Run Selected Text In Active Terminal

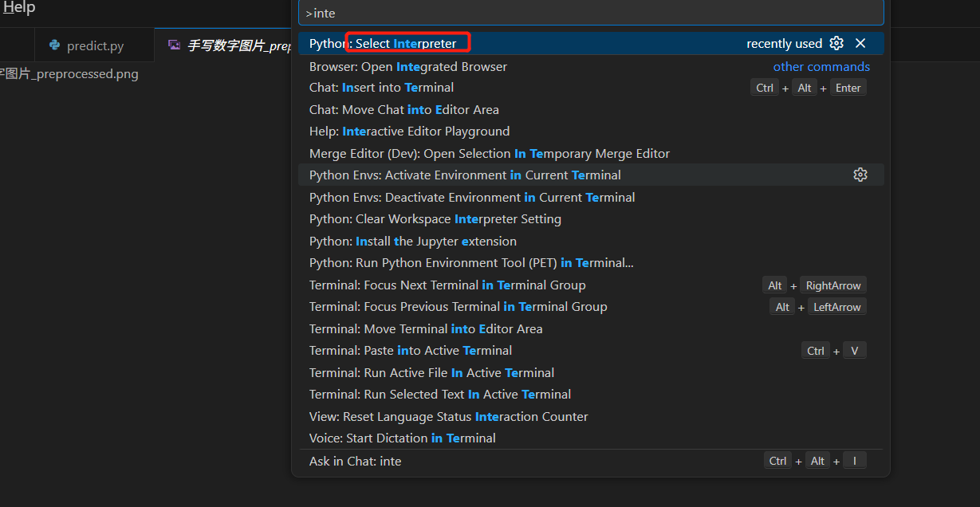click(x=591, y=394)
